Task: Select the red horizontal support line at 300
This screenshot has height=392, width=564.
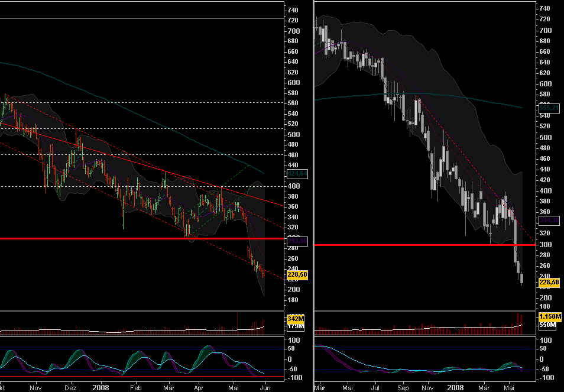Action: click(x=414, y=244)
